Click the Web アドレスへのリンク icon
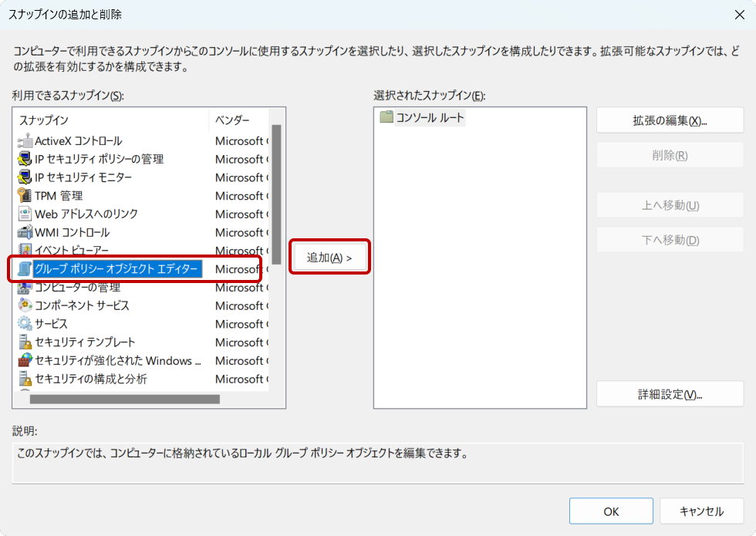 [x=25, y=214]
